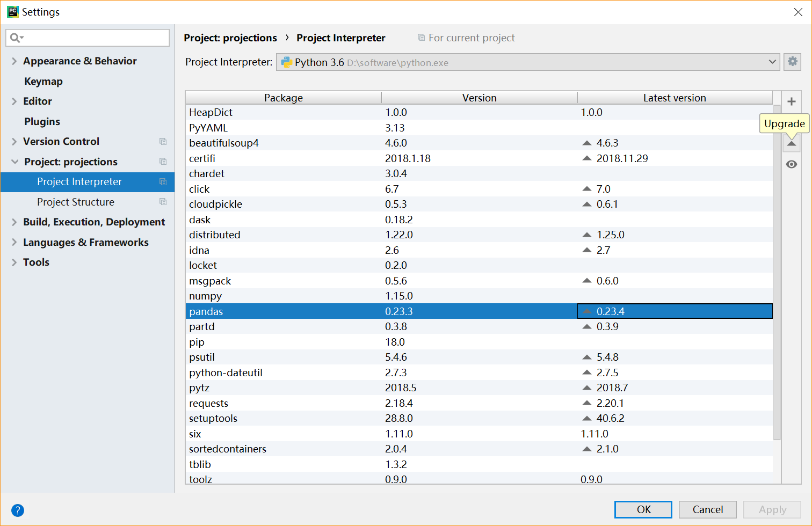The height and width of the screenshot is (526, 812).
Task: Select the python-dateutil package
Action: pyautogui.click(x=479, y=372)
